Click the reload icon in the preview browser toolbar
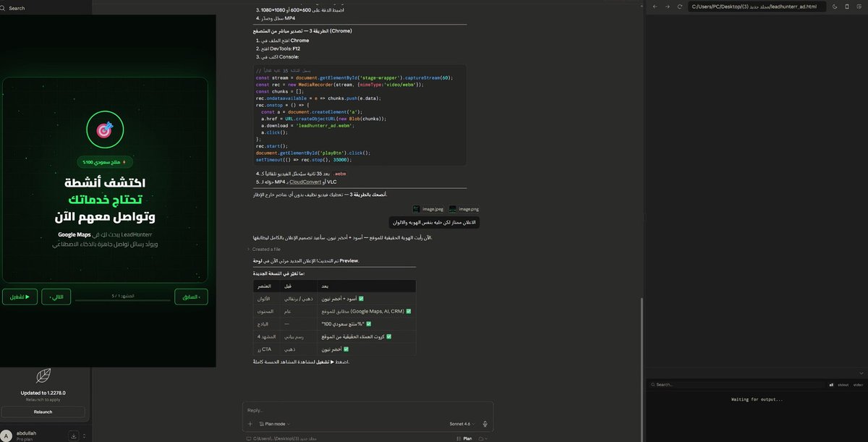This screenshot has height=442, width=868. [679, 7]
